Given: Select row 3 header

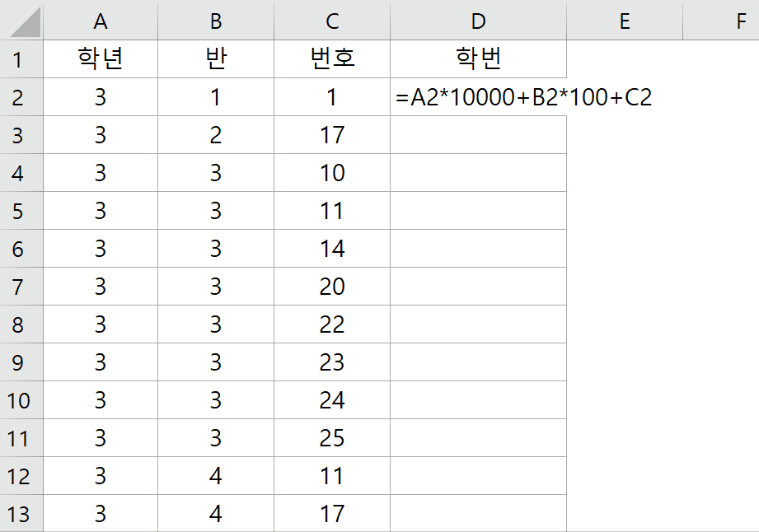Looking at the screenshot, I should pos(21,135).
